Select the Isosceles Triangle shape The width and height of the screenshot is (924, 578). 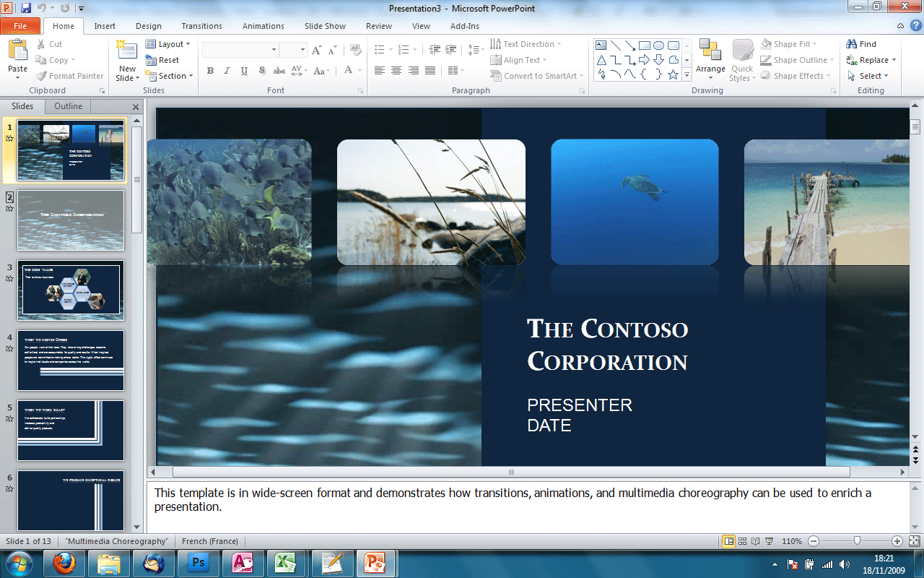coord(601,59)
